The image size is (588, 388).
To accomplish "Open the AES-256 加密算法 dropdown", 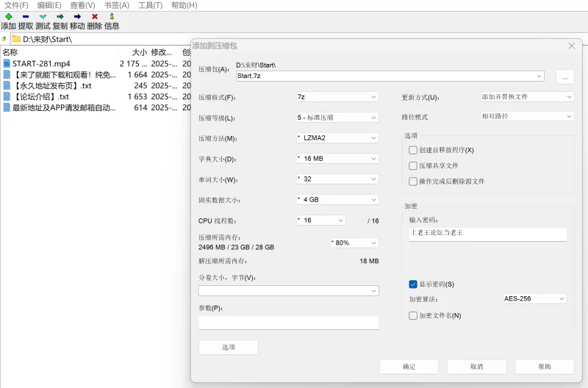I will pos(535,298).
